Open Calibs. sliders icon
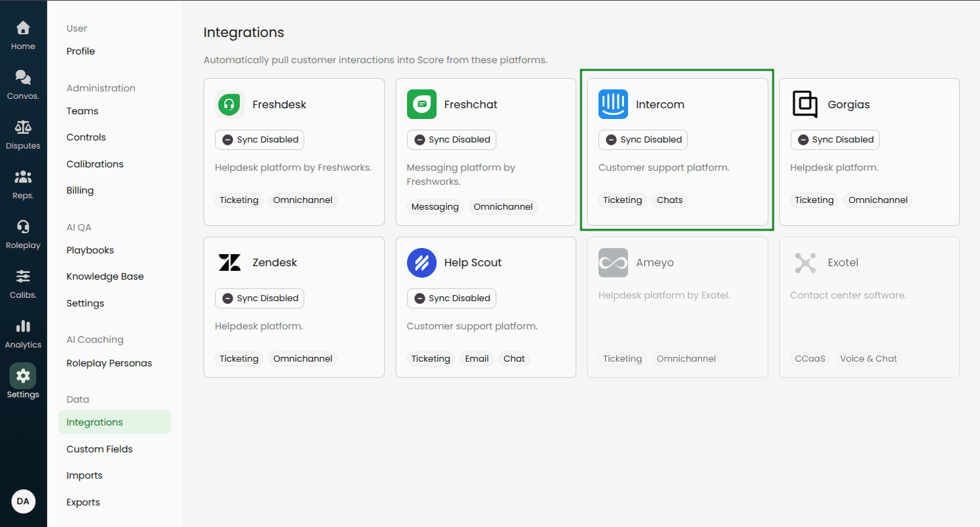The height and width of the screenshot is (527, 980). click(23, 276)
